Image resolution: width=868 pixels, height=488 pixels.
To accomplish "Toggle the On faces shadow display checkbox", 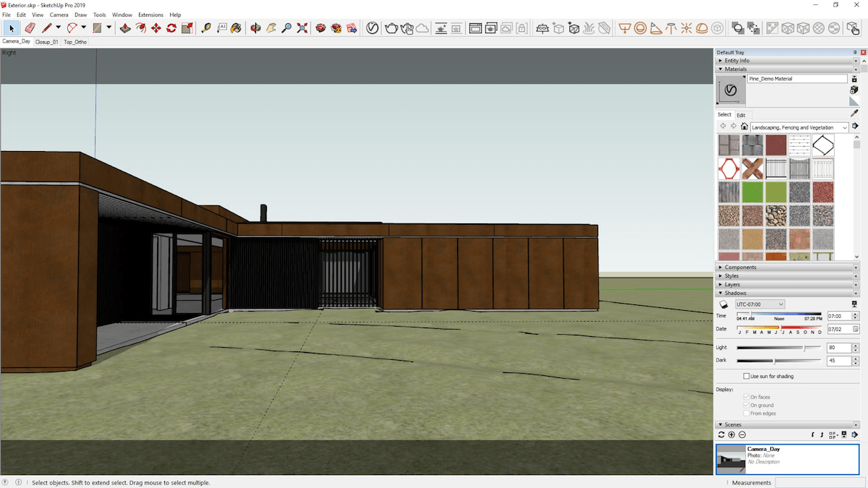I will coord(748,396).
